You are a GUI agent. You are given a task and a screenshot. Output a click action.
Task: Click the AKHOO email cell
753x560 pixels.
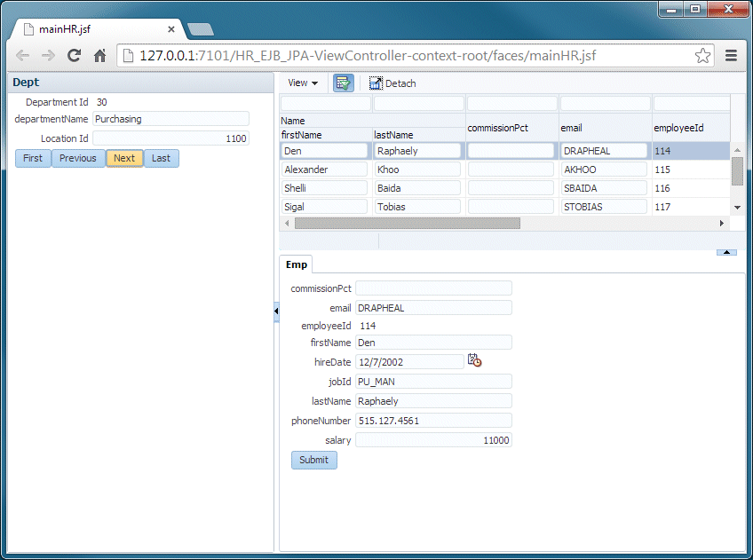point(604,170)
